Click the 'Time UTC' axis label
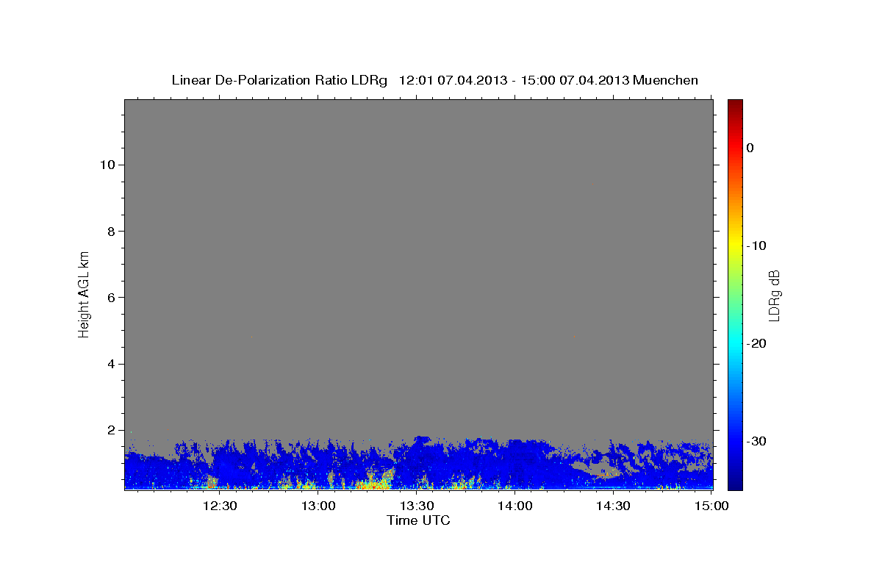Viewport: 882px width, 588px height. point(418,520)
